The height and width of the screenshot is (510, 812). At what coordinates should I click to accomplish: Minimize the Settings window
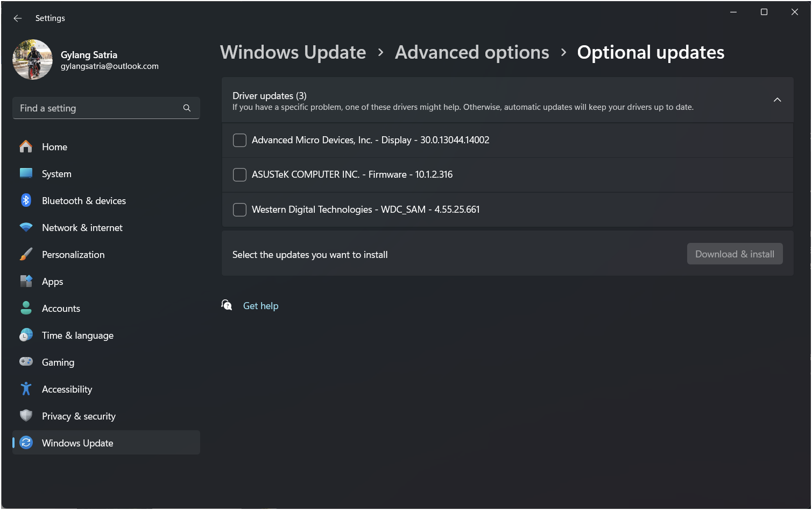pyautogui.click(x=733, y=12)
